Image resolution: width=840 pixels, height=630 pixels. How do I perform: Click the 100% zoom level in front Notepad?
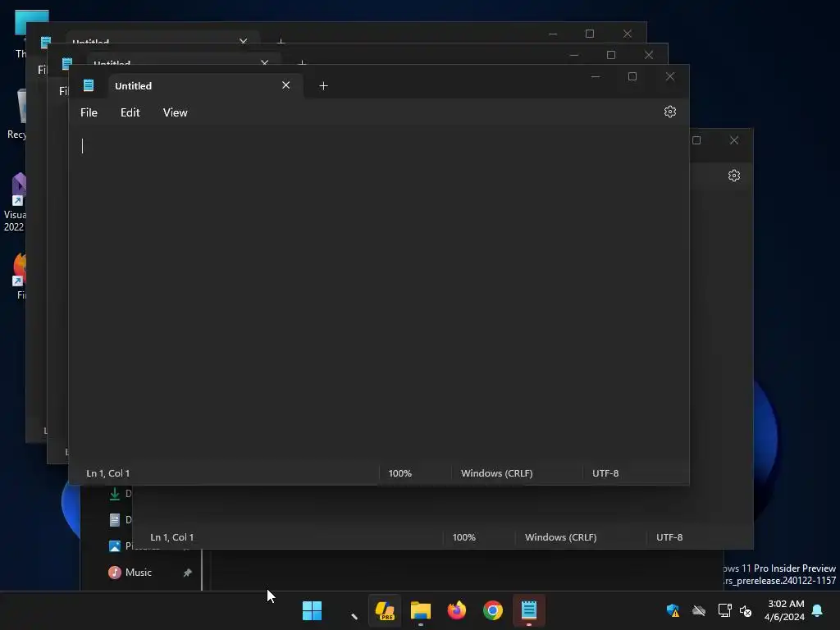tap(399, 473)
